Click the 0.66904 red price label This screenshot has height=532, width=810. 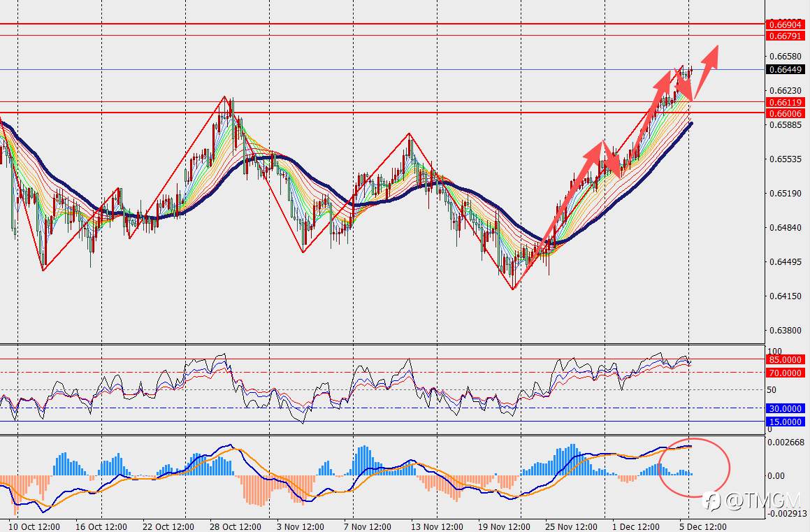[x=786, y=24]
